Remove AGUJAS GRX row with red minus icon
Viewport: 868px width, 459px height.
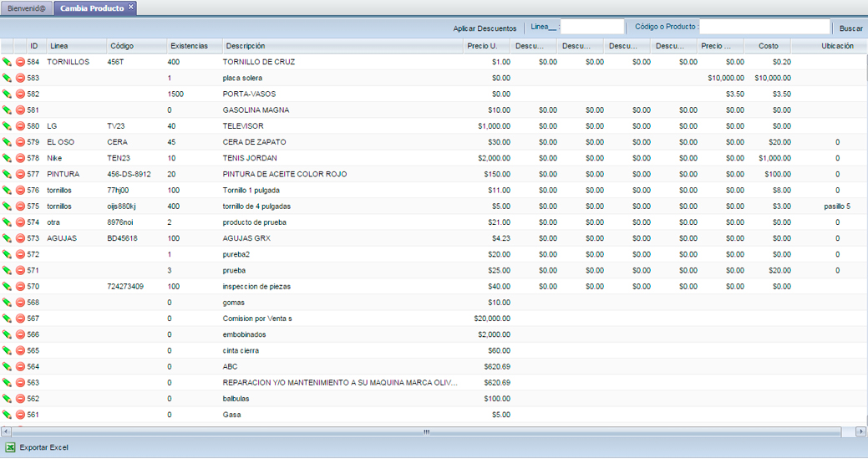pyautogui.click(x=21, y=238)
